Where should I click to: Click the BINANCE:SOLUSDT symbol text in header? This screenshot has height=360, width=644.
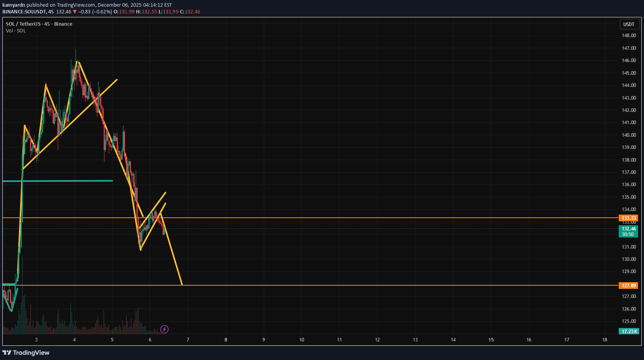click(x=24, y=12)
